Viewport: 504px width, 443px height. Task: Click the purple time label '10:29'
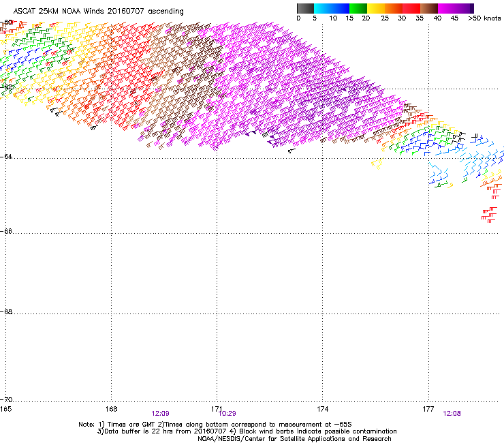[227, 414]
